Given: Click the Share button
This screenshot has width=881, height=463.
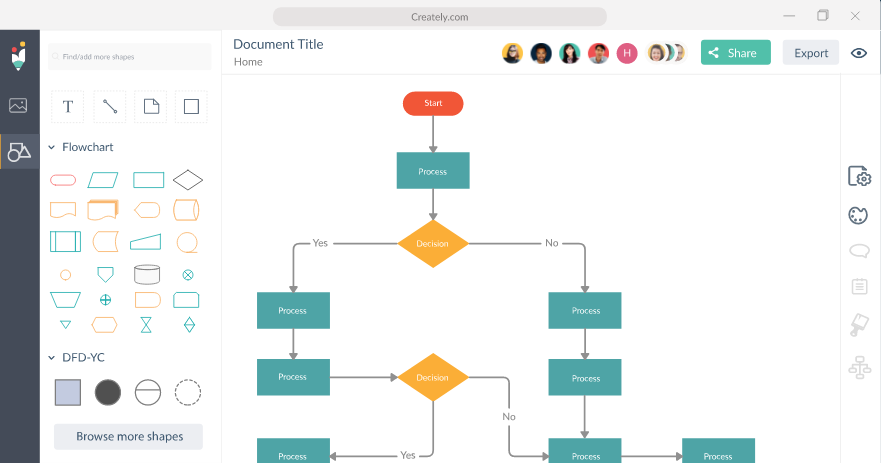Looking at the screenshot, I should pos(735,53).
